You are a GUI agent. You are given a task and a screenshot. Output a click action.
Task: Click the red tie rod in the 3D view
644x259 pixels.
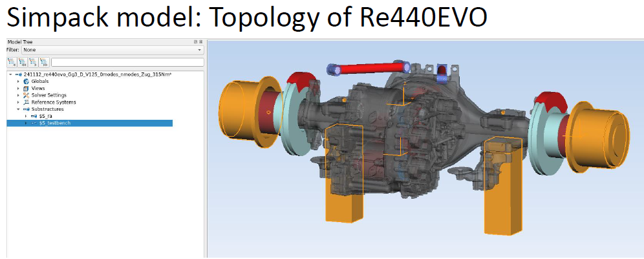(x=369, y=68)
